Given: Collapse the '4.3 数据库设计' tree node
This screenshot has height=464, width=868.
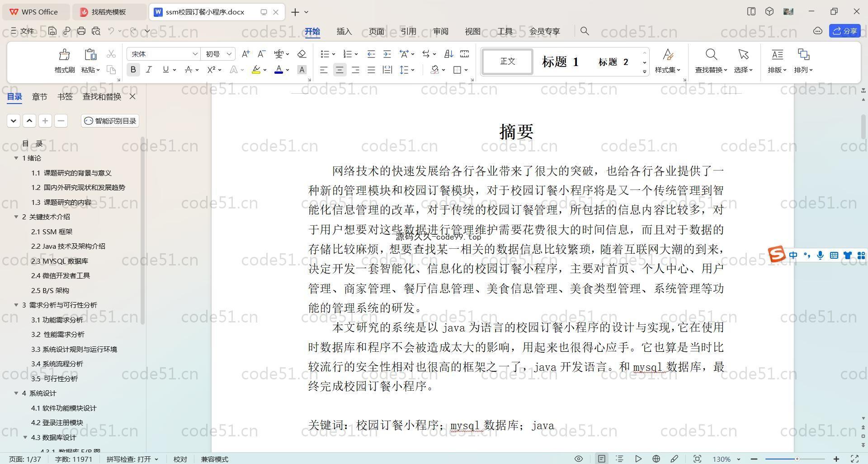Looking at the screenshot, I should pos(25,437).
